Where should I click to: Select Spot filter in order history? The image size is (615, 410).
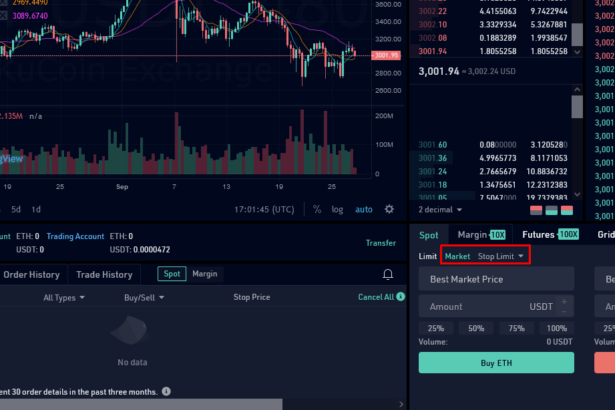coord(172,274)
